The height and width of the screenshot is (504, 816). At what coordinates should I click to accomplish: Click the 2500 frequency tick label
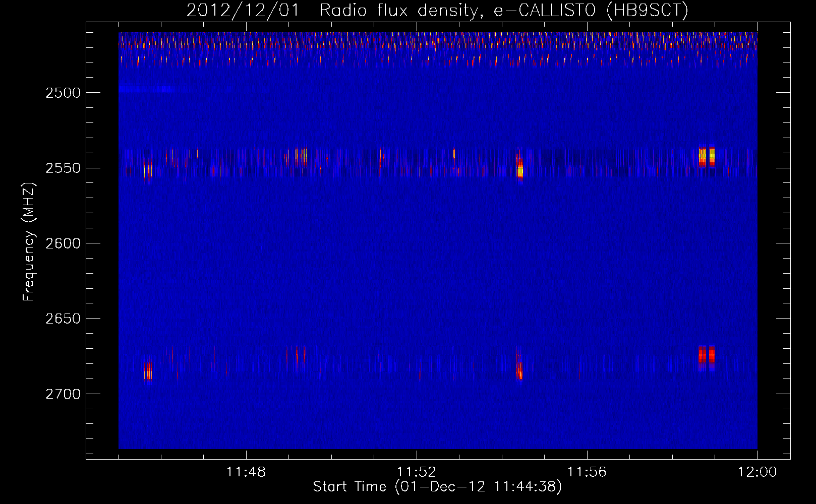(x=63, y=93)
